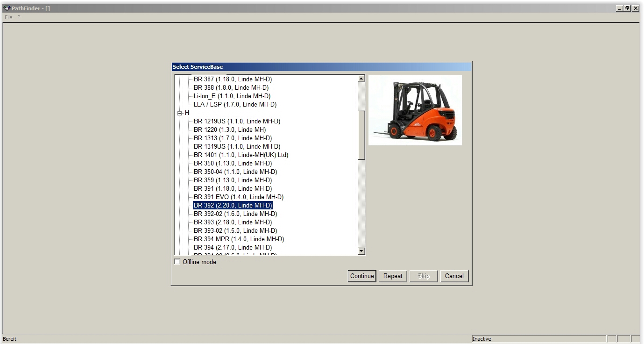The image size is (644, 344).
Task: Click the H group label in tree
Action: click(x=187, y=113)
